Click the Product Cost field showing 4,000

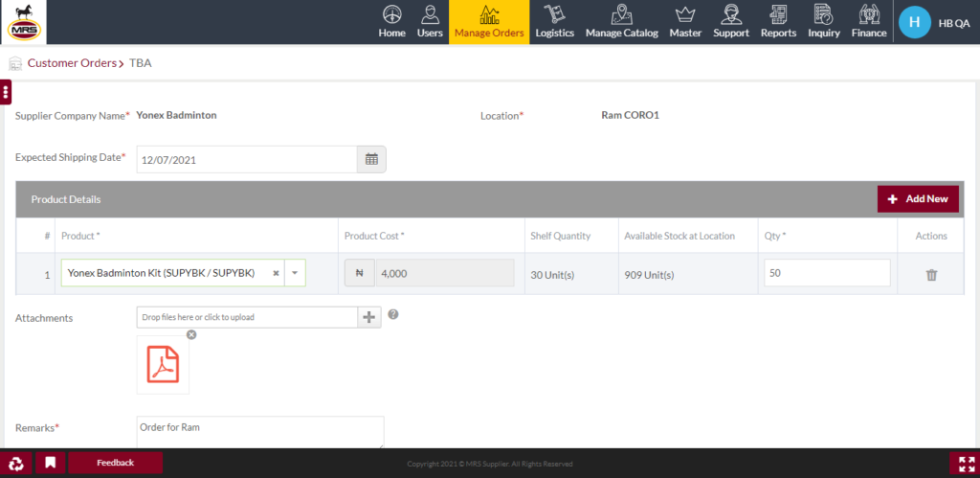[x=445, y=273]
